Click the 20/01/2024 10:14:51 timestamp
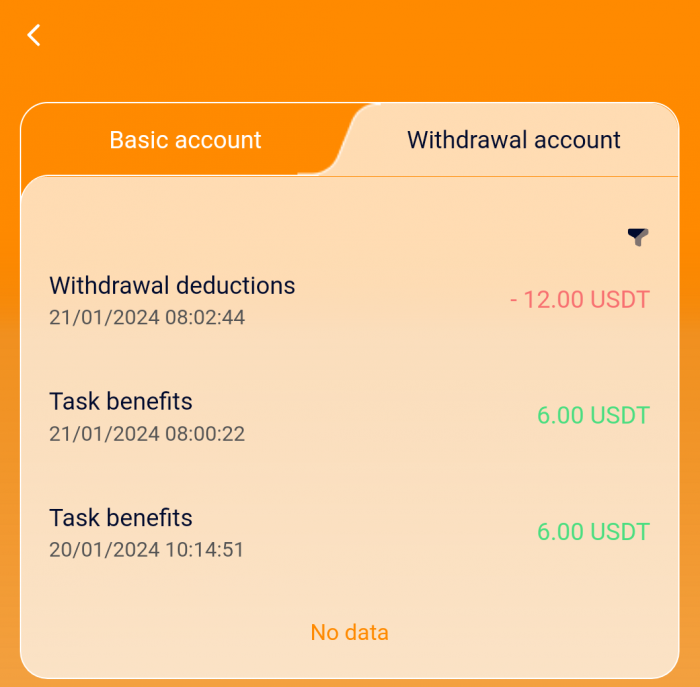 click(147, 550)
